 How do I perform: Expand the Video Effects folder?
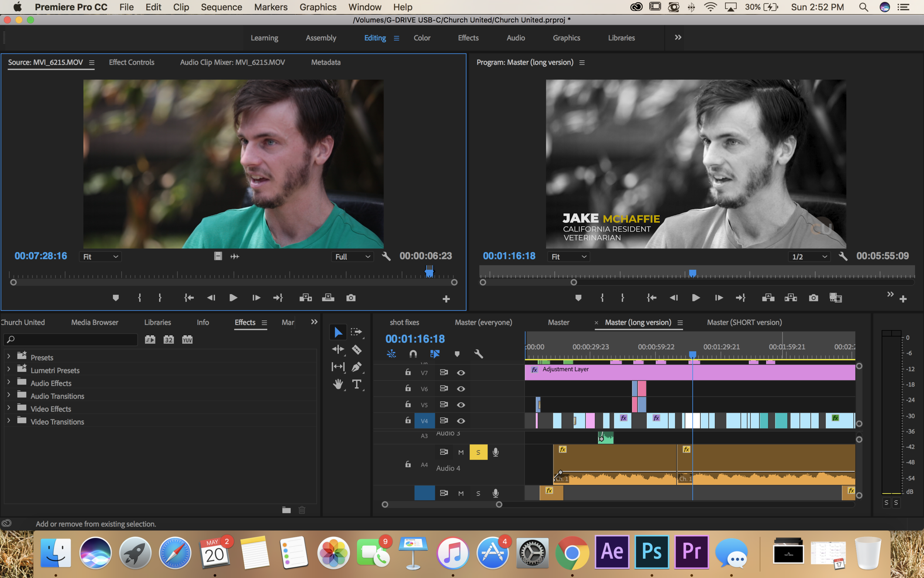coord(9,408)
